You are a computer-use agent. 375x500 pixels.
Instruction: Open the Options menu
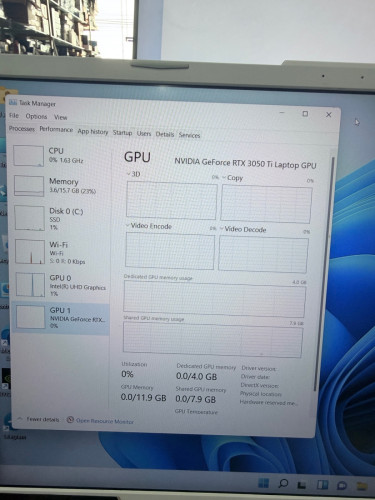[36, 116]
